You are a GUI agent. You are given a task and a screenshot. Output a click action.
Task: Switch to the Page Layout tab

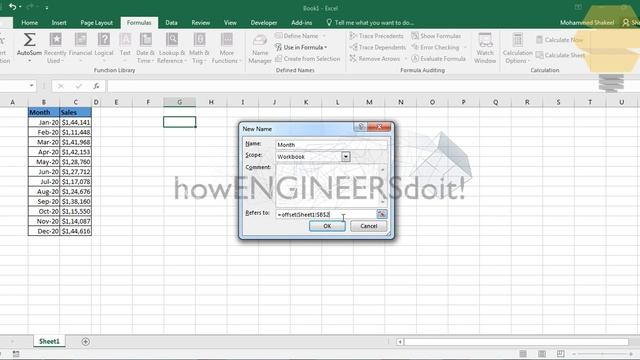pos(96,23)
